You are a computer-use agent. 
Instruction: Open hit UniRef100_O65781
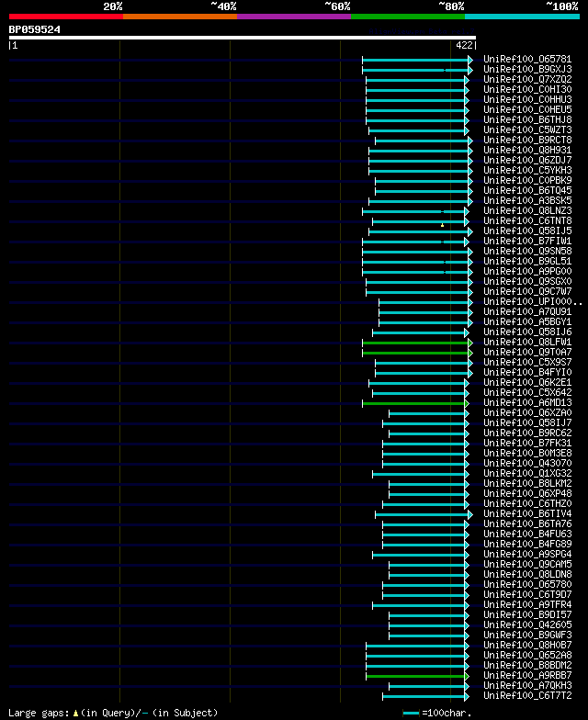point(527,59)
